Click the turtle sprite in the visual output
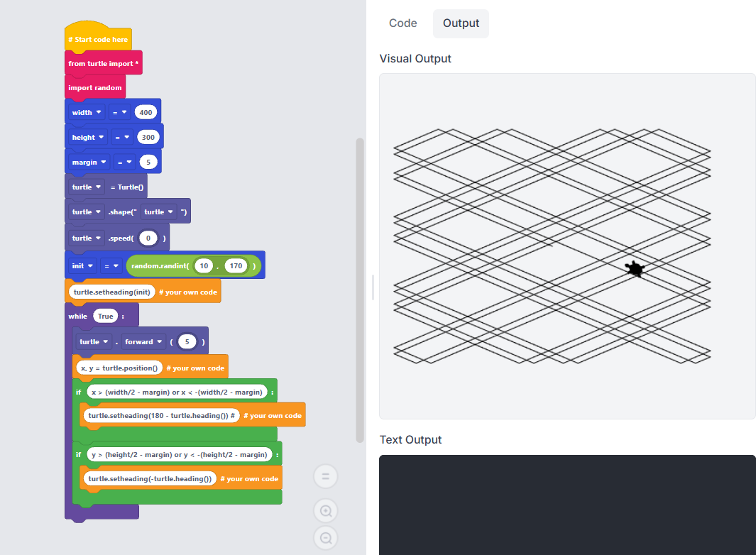 pyautogui.click(x=635, y=269)
